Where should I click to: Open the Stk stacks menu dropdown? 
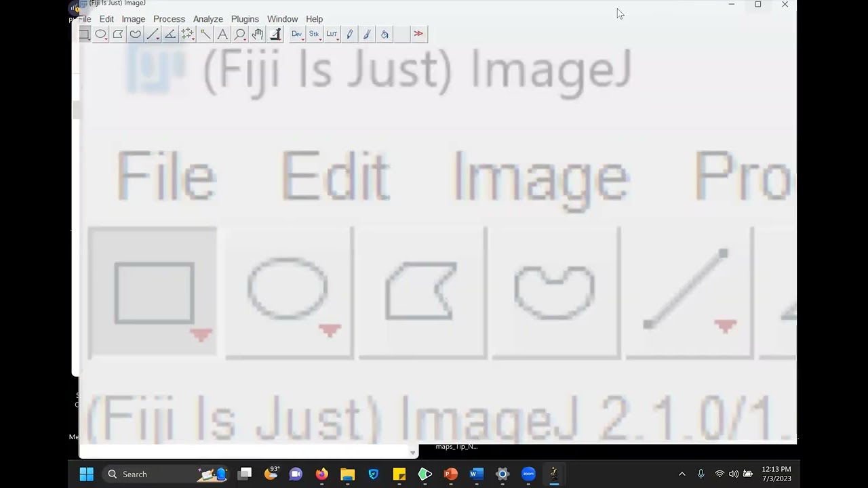[315, 34]
